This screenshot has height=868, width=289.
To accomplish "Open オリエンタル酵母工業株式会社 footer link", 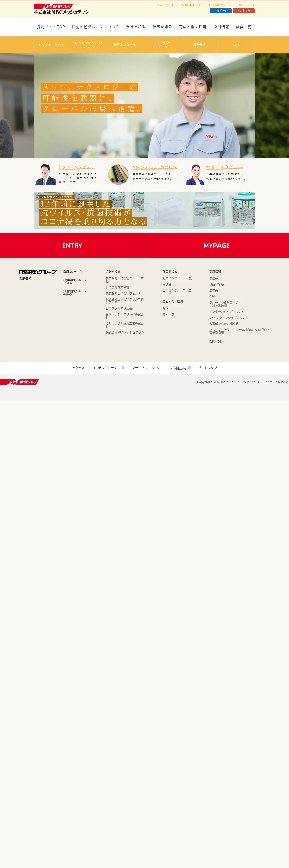I will pyautogui.click(x=125, y=325).
